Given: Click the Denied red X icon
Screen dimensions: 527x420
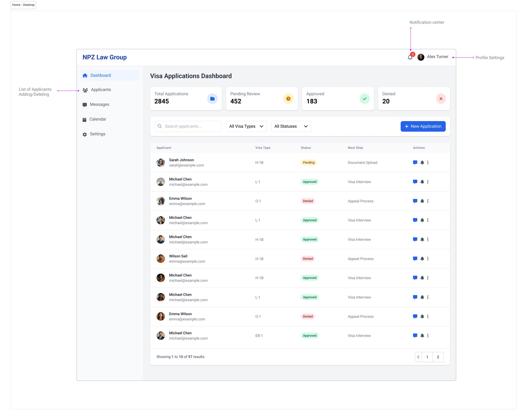Looking at the screenshot, I should click(441, 99).
